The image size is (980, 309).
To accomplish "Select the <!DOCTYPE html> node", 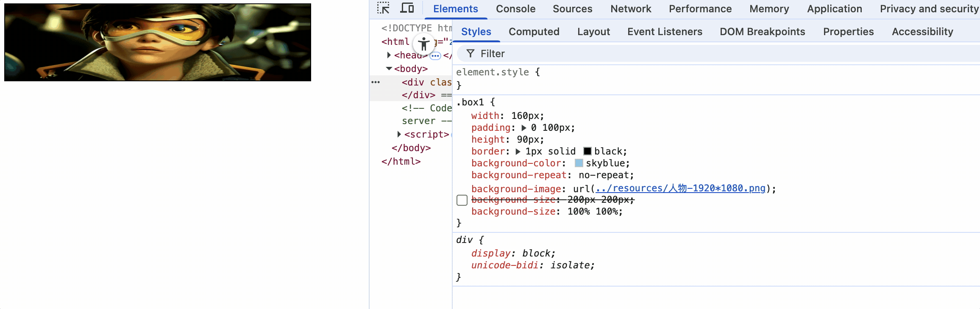I will pos(416,28).
